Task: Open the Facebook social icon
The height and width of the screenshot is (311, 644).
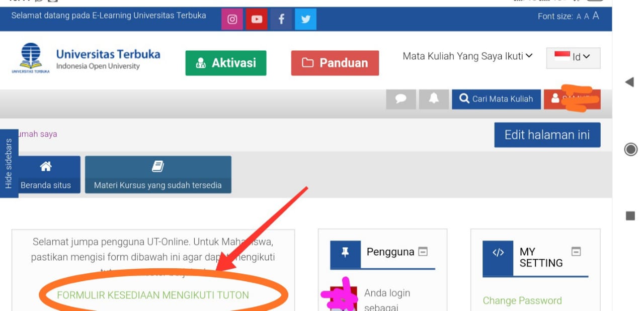Action: 281,20
